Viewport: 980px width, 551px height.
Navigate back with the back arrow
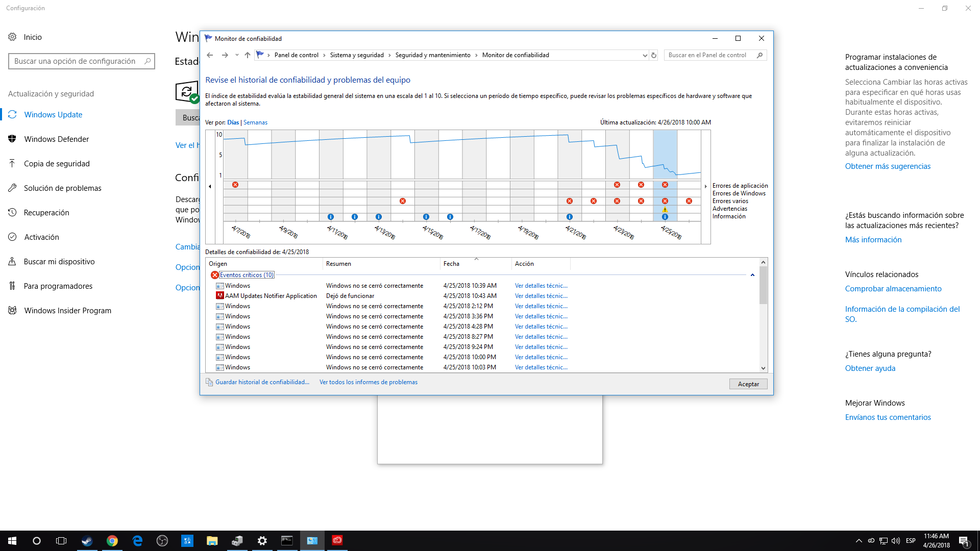(210, 55)
